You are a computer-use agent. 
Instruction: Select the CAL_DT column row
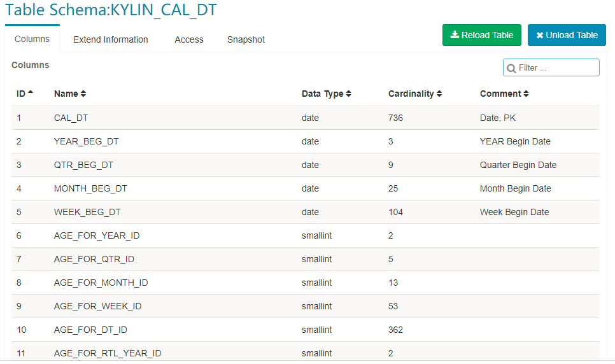coord(71,118)
